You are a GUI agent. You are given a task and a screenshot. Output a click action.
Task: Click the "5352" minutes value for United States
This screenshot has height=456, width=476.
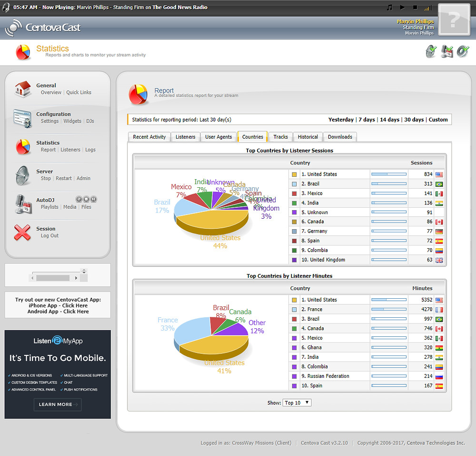426,300
